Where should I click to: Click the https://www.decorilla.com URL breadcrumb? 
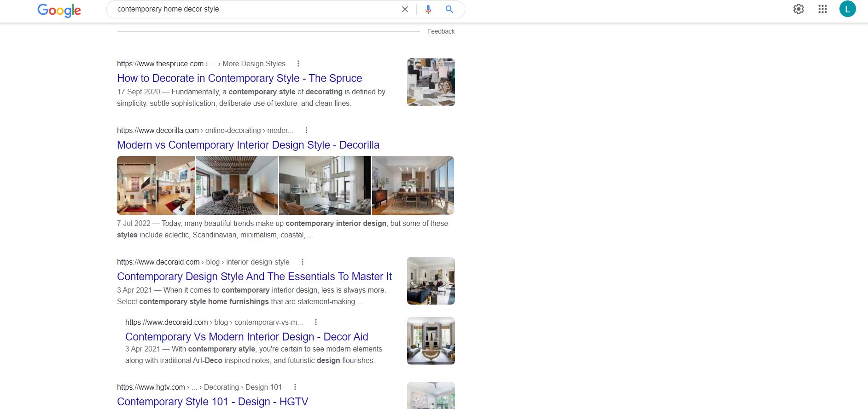205,130
